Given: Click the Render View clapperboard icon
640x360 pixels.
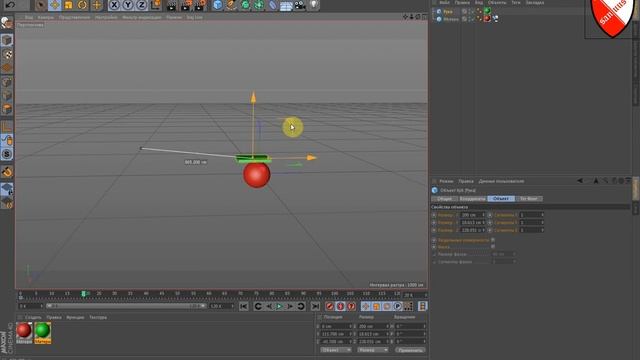Looking at the screenshot, I should point(172,5).
